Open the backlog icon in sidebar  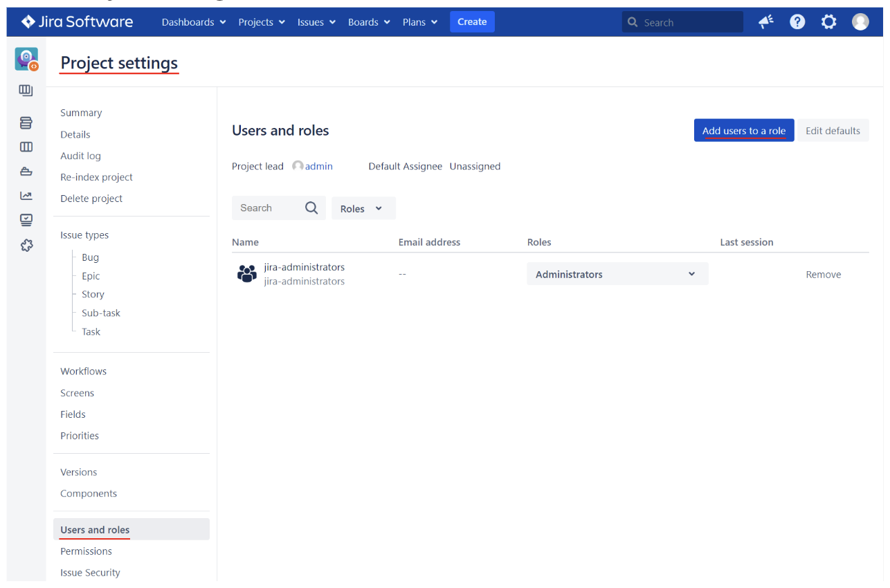[x=26, y=123]
